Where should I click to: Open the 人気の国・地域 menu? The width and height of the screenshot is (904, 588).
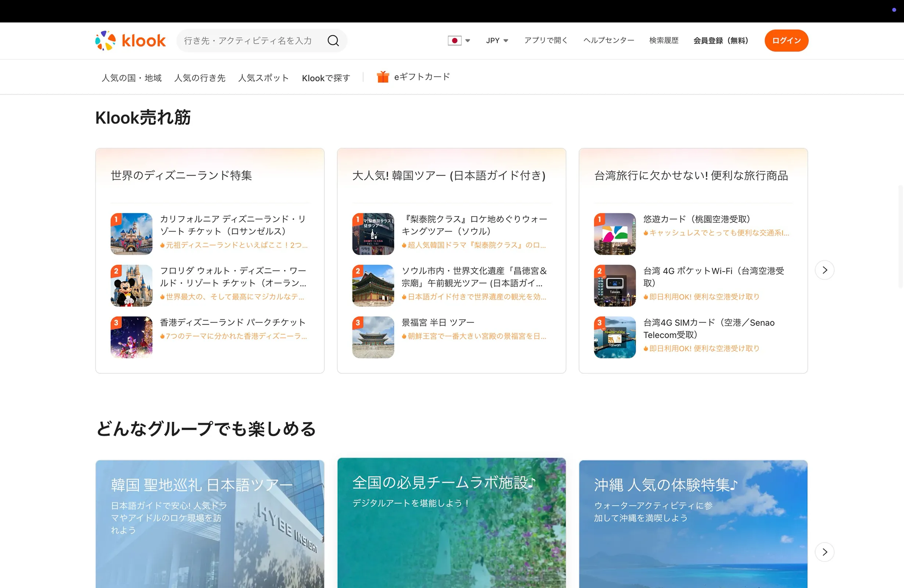click(132, 78)
